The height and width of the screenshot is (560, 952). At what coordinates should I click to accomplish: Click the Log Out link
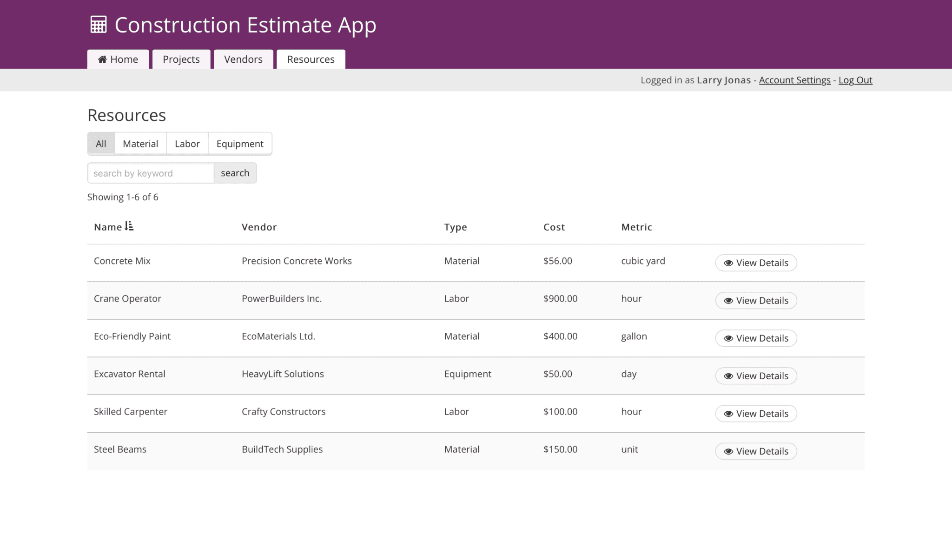tap(855, 80)
